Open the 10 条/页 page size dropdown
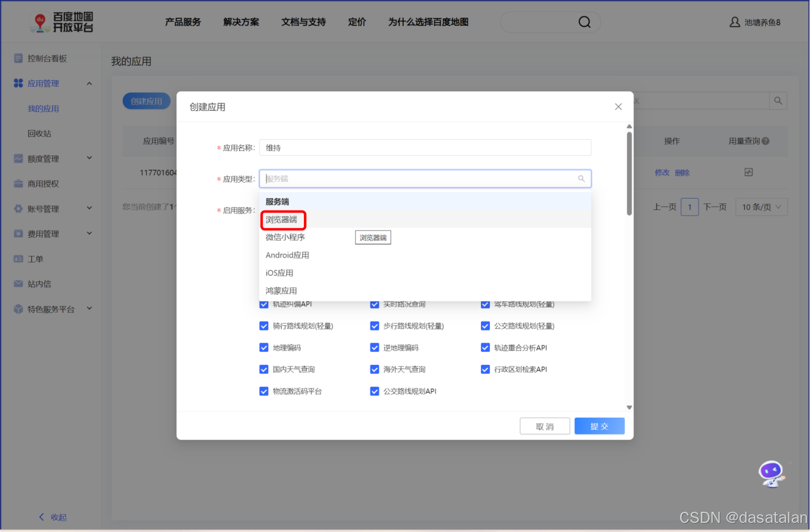The width and height of the screenshot is (810, 532). click(762, 207)
